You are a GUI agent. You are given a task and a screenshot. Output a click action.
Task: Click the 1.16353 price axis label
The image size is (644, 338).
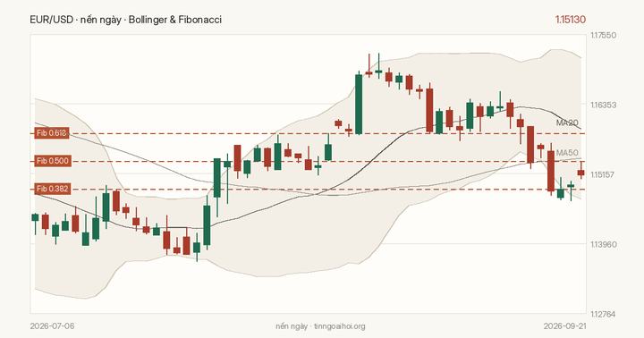(x=604, y=105)
